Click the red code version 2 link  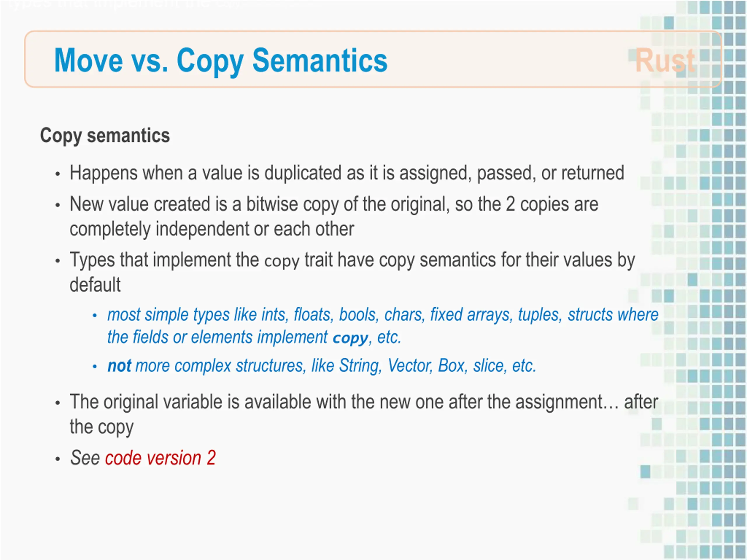coord(160,458)
